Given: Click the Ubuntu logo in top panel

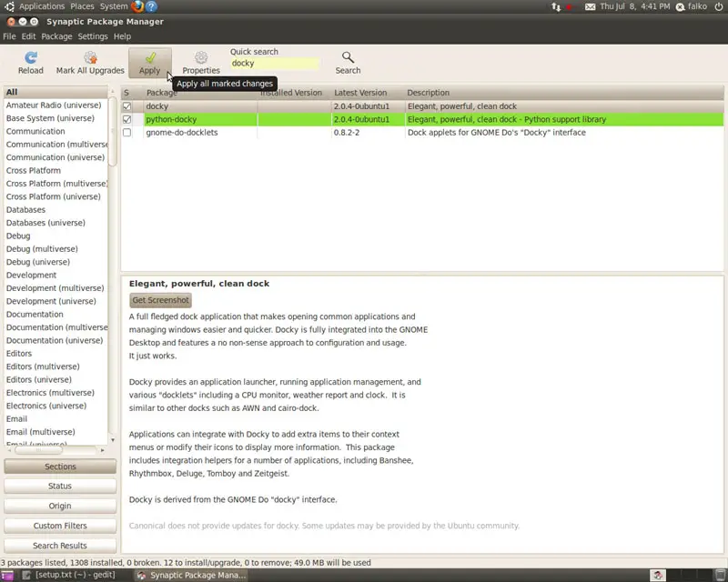Looking at the screenshot, I should (x=9, y=6).
